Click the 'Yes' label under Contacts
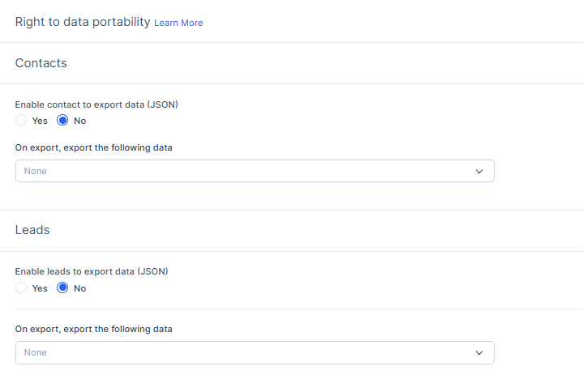Viewport: 583px width, 392px height. pyautogui.click(x=40, y=121)
